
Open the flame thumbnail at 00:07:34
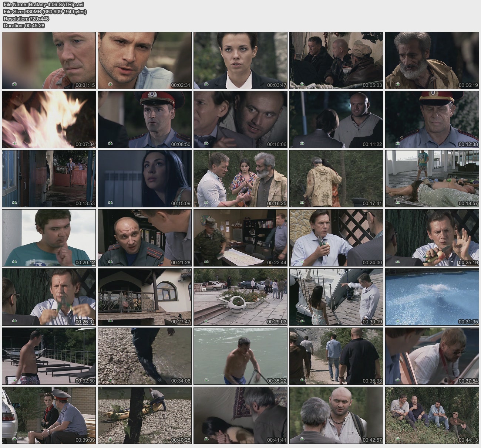click(x=49, y=119)
